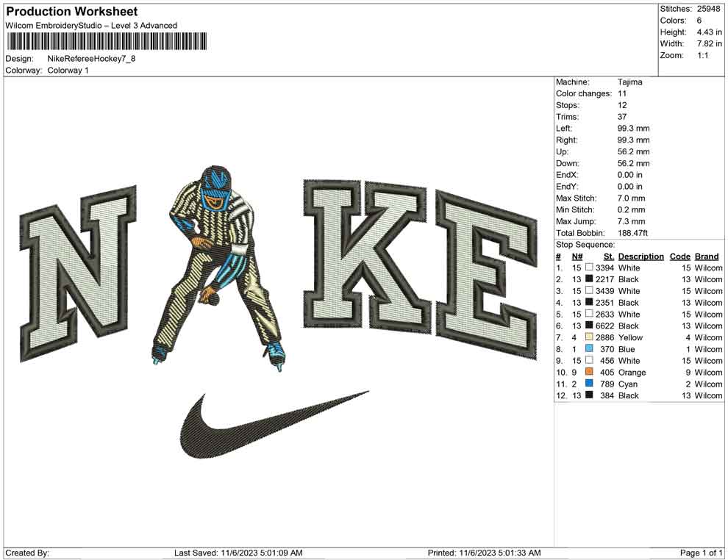This screenshot has height=560, width=728.
Task: Click stitch count '3439' in stop 3
Action: click(604, 291)
